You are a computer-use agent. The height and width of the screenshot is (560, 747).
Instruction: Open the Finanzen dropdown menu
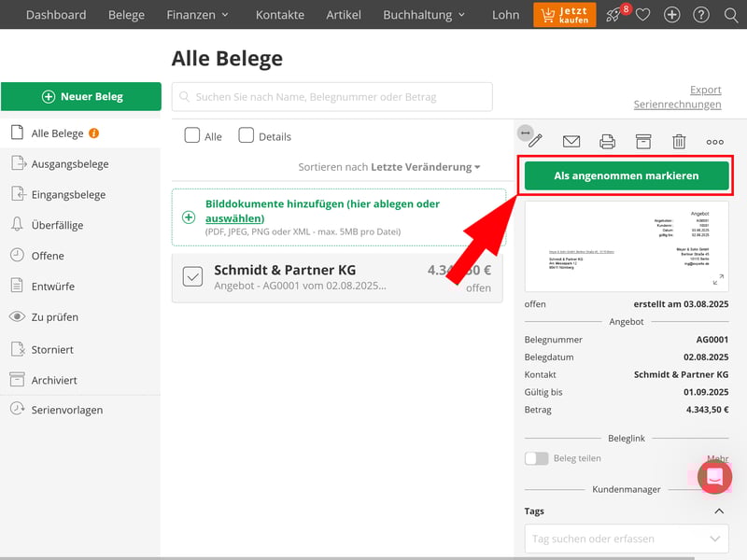point(197,15)
